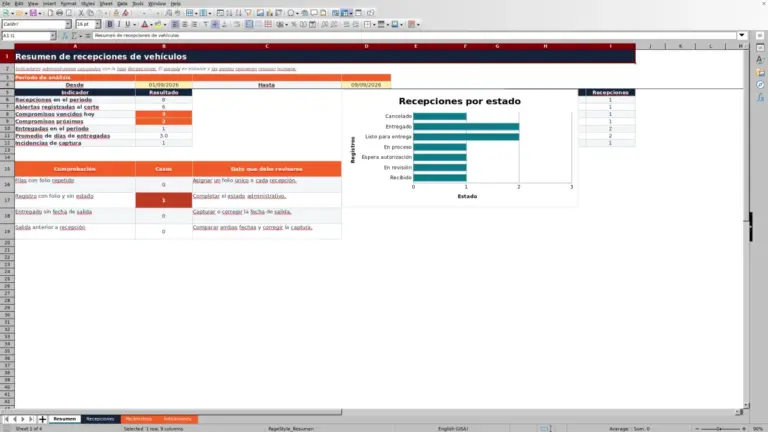The image size is (768, 432).
Task: Toggle Italic formatting
Action: point(119,24)
